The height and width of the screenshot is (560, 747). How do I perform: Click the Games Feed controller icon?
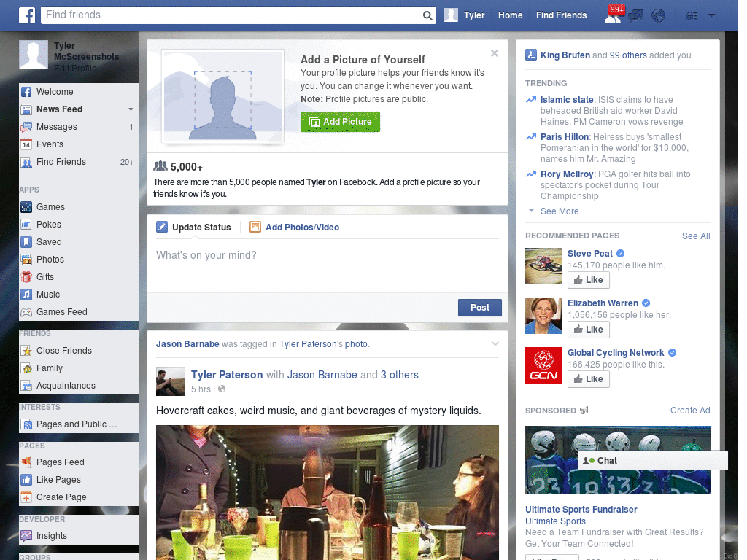tap(26, 312)
